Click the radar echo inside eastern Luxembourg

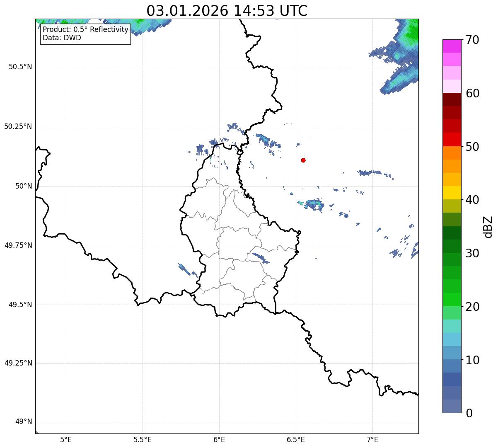pyautogui.click(x=261, y=258)
